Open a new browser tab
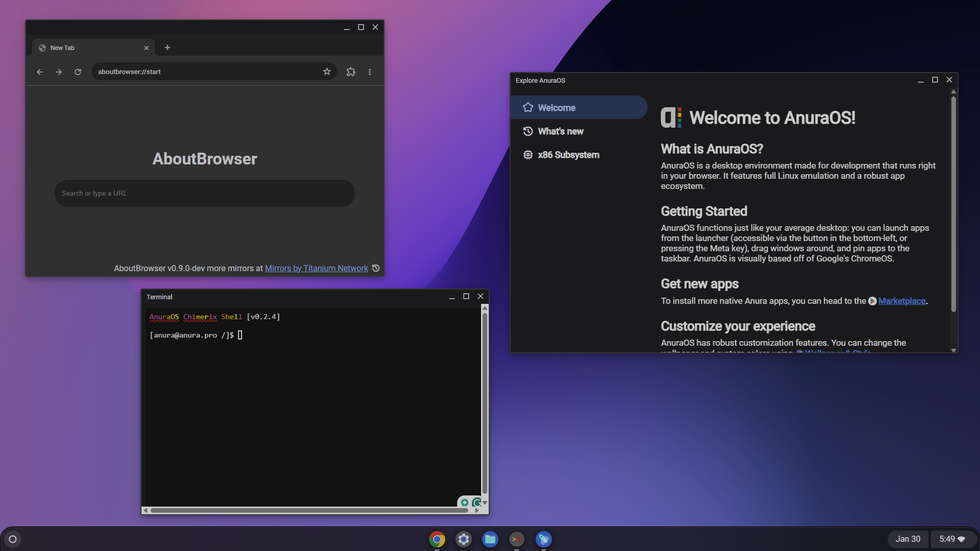980x551 pixels. tap(168, 47)
